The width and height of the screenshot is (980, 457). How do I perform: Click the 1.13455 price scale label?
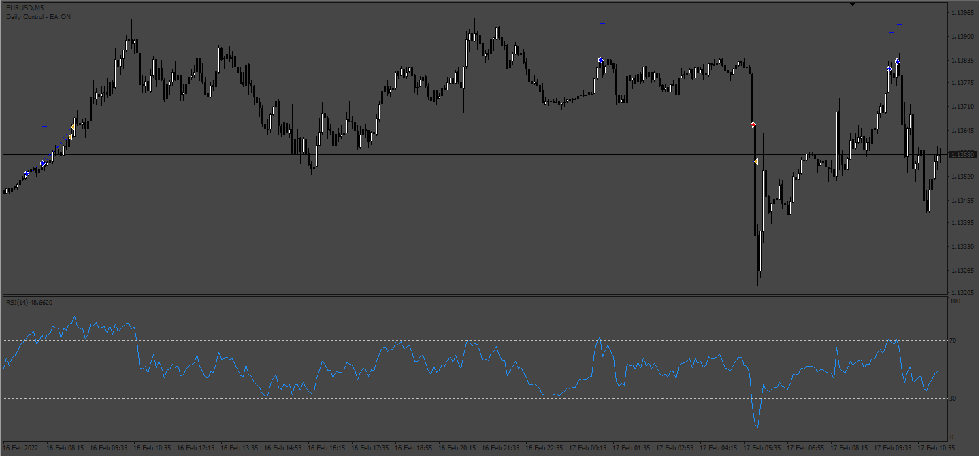pos(964,200)
